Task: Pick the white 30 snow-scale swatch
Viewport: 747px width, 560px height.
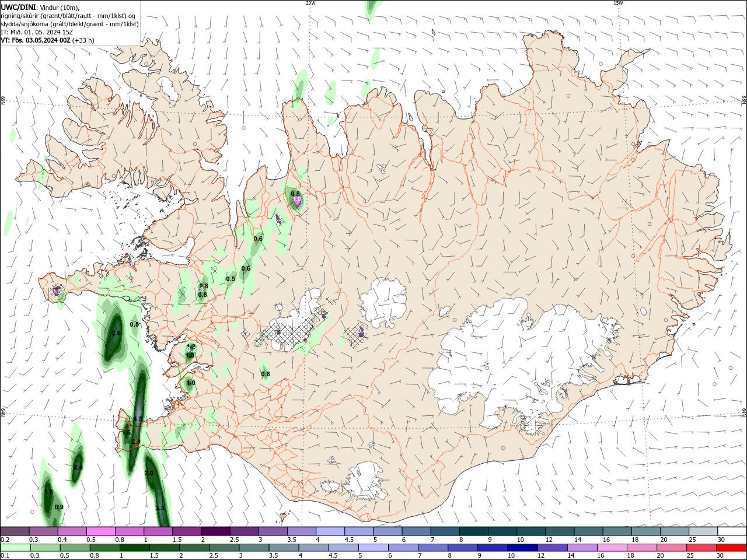Action: point(731,531)
